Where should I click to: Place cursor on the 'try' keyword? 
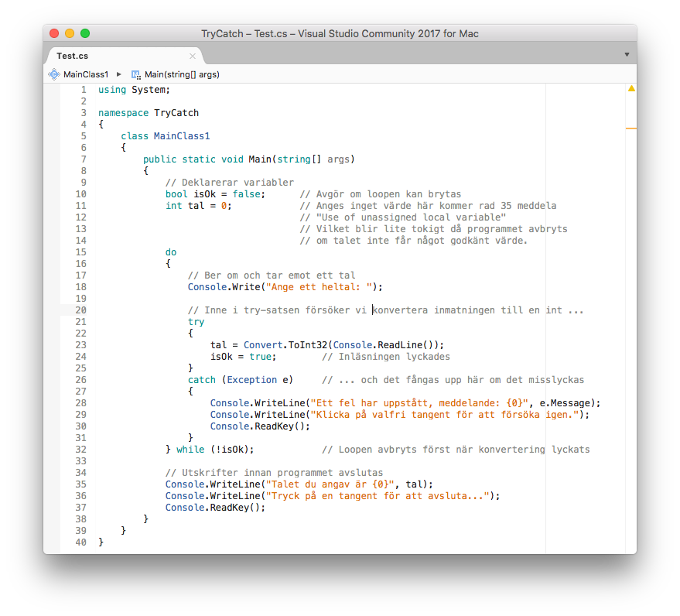pos(196,322)
